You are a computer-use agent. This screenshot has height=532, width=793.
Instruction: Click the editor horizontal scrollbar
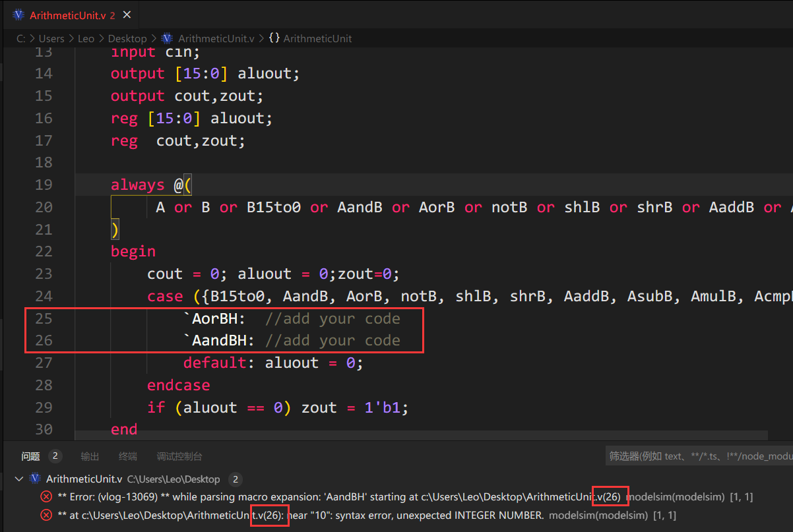[421, 435]
